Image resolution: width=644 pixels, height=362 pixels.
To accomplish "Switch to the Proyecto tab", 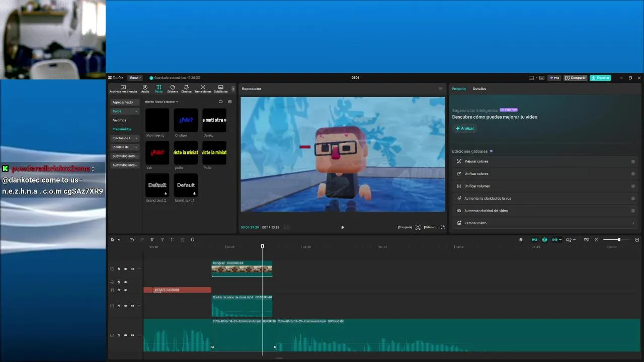I will pyautogui.click(x=459, y=89).
